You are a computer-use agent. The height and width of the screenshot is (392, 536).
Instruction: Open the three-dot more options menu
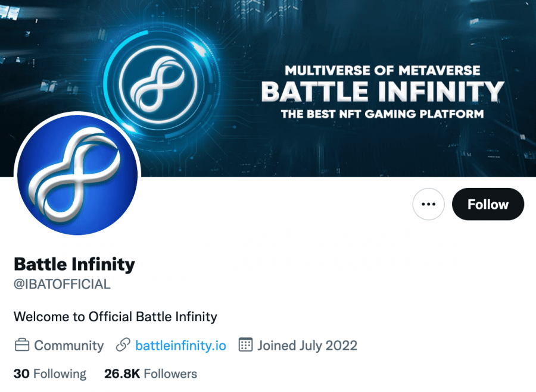click(x=428, y=204)
